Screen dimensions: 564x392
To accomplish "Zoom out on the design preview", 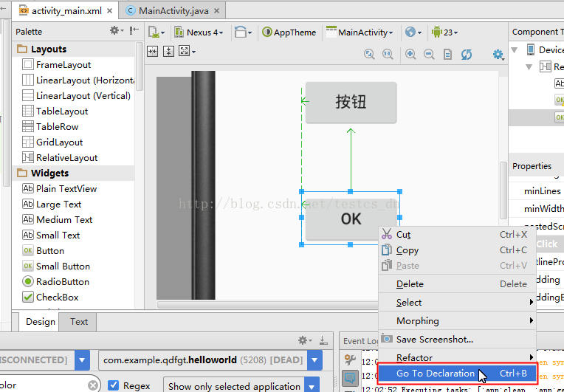I will point(429,55).
